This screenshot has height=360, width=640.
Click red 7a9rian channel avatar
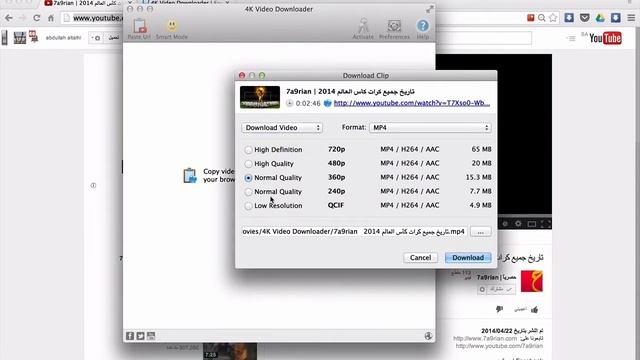531,281
